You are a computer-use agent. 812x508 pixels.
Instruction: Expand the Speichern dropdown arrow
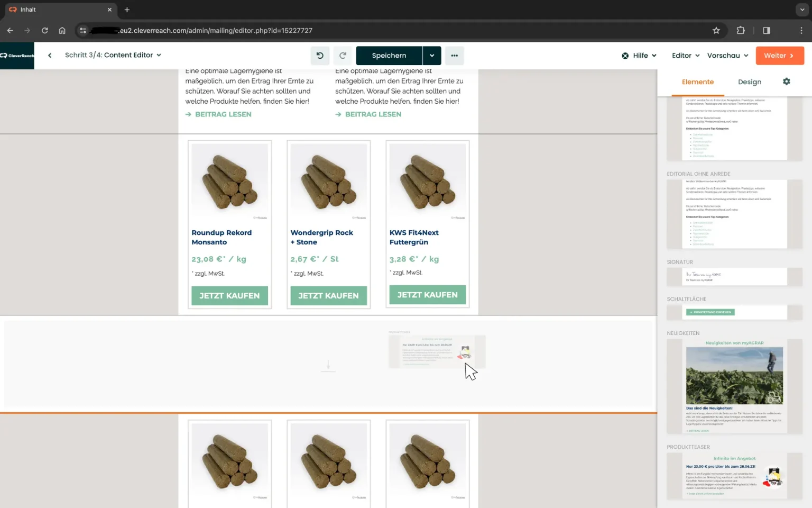(x=432, y=56)
